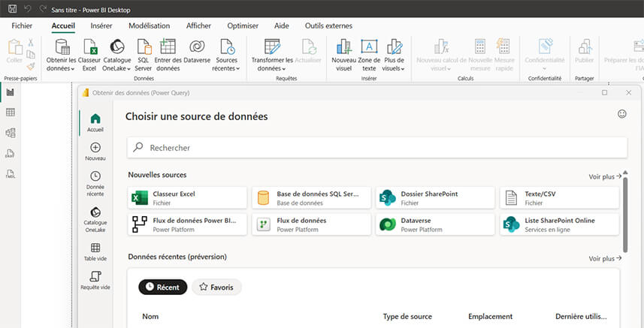Image resolution: width=644 pixels, height=328 pixels.
Task: Switch to the Insérer ribbon tab
Action: click(x=101, y=26)
